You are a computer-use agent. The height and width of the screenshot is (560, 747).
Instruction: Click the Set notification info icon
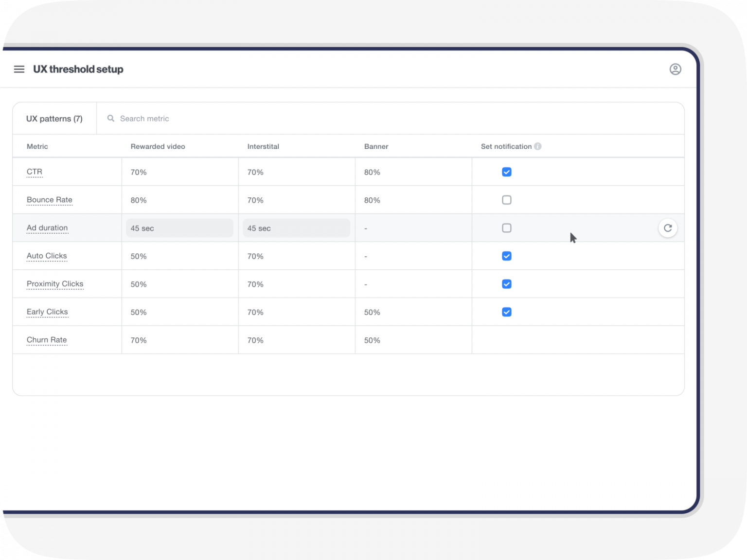coord(537,146)
